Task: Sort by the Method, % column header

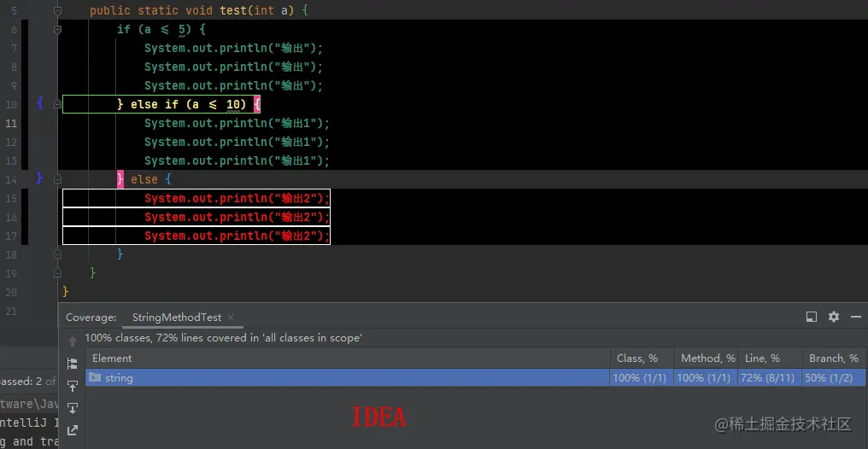Action: 706,359
